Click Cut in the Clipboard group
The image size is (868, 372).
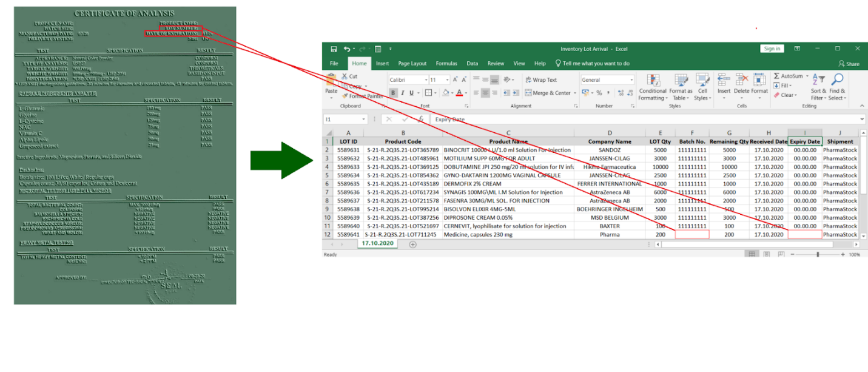pos(349,76)
